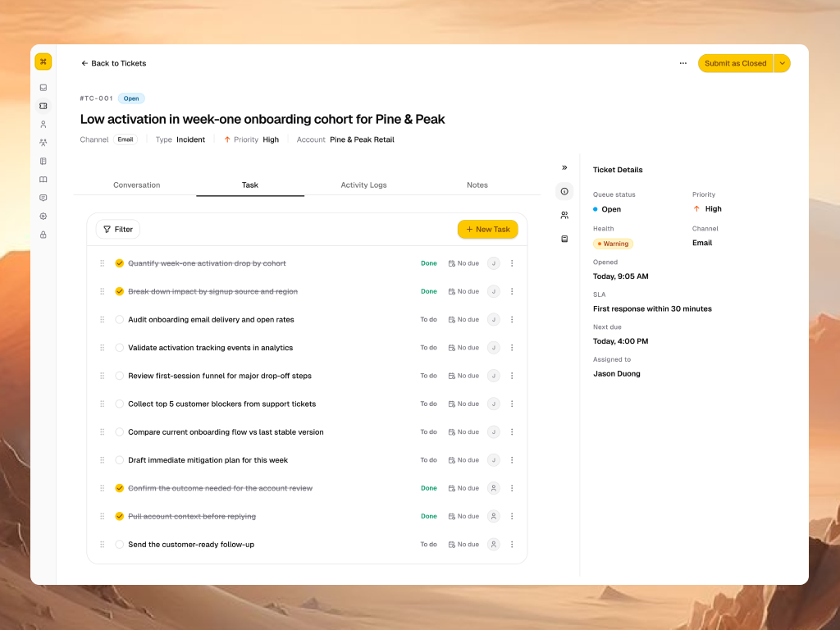
Task: Check Compare current onboarding flow task
Action: click(120, 432)
